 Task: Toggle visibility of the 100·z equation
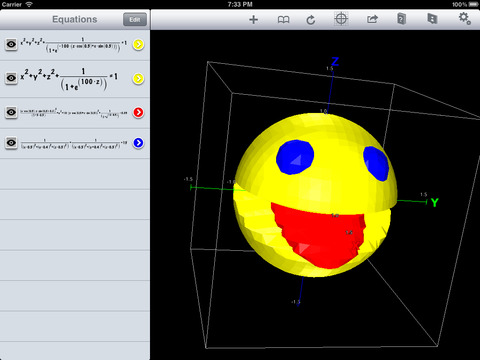(11, 78)
